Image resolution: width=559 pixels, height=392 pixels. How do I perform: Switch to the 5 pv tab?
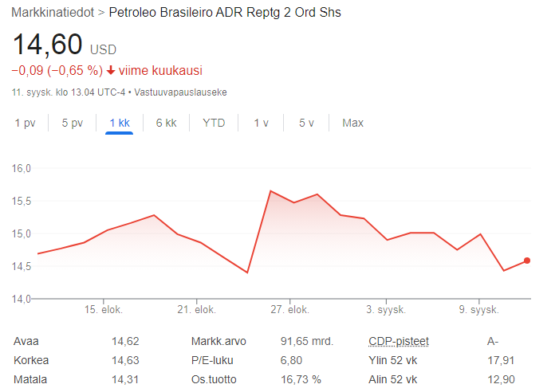(73, 123)
